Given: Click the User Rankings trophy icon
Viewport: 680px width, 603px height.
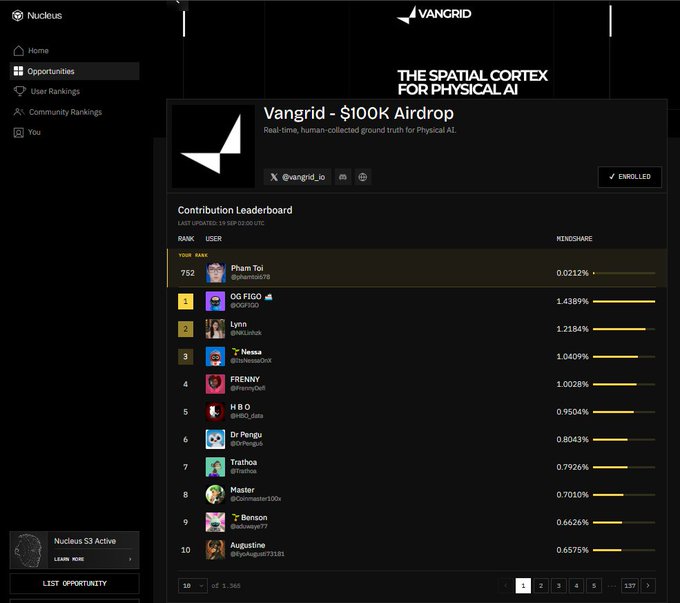Looking at the screenshot, I should (x=20, y=91).
